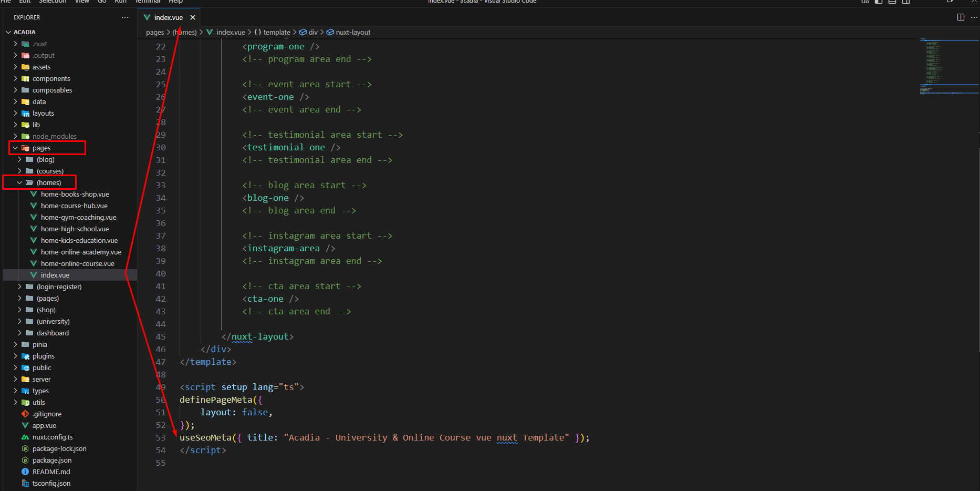Expand the .nuxt folder chevron
980x491 pixels.
click(15, 44)
